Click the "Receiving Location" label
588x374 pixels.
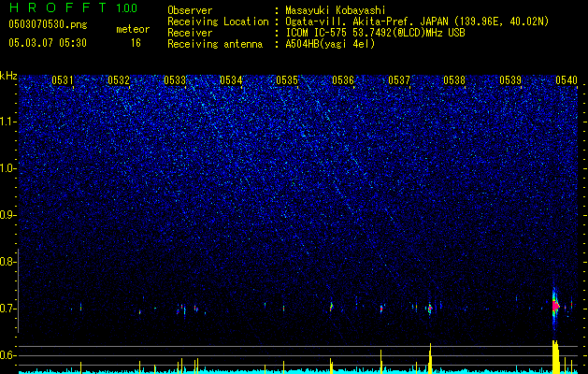[x=218, y=22]
